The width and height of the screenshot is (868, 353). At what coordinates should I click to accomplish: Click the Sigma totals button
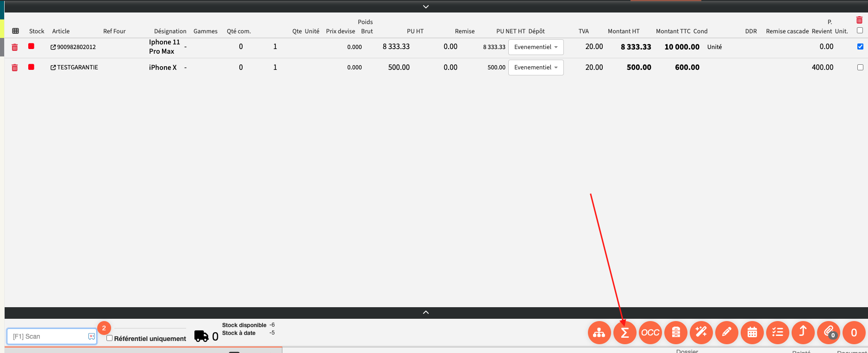(624, 333)
